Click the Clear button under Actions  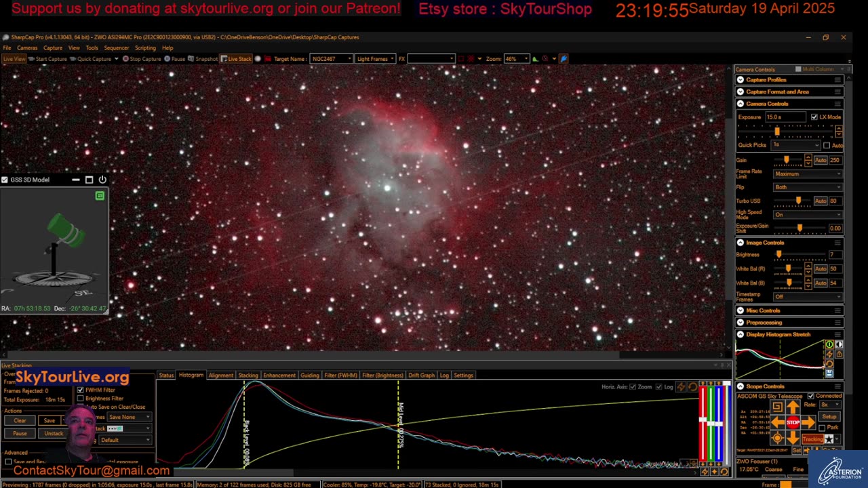20,421
